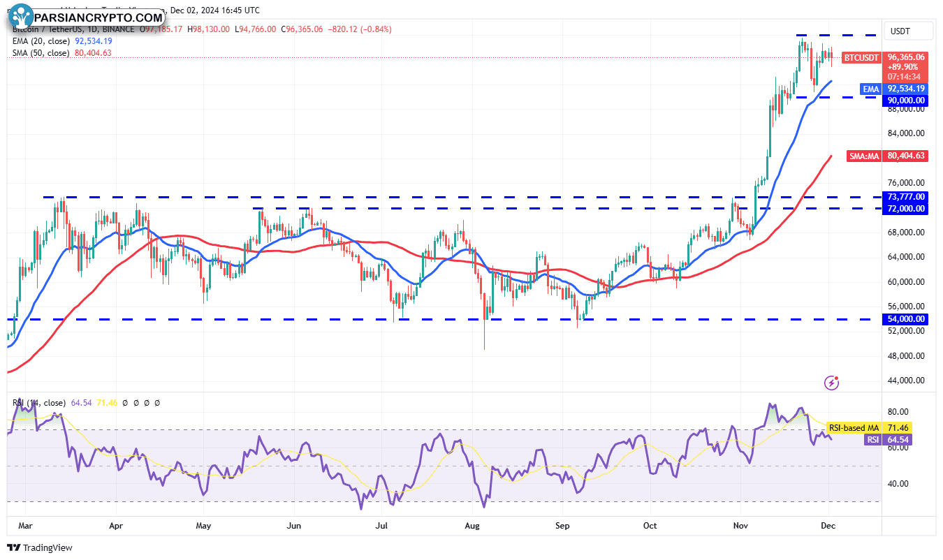Screen dimensions: 943x560
Task: Click the BTCUSDT symbol price label
Action: point(861,57)
